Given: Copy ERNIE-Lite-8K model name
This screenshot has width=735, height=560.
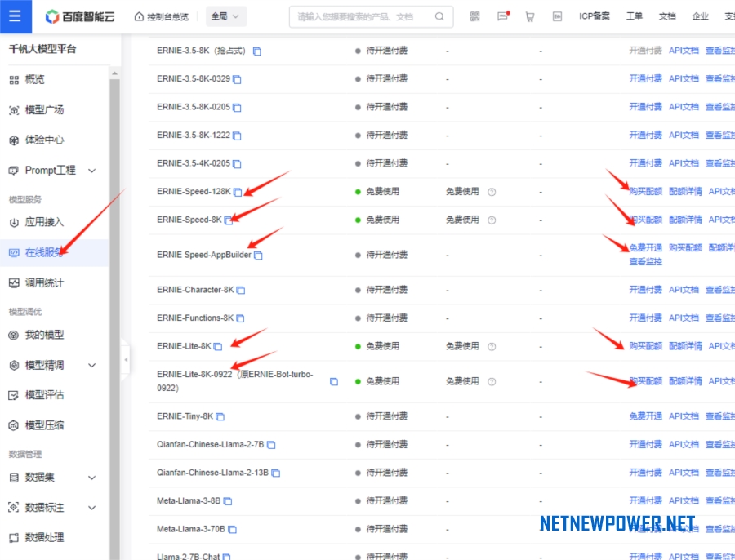Looking at the screenshot, I should pos(217,346).
